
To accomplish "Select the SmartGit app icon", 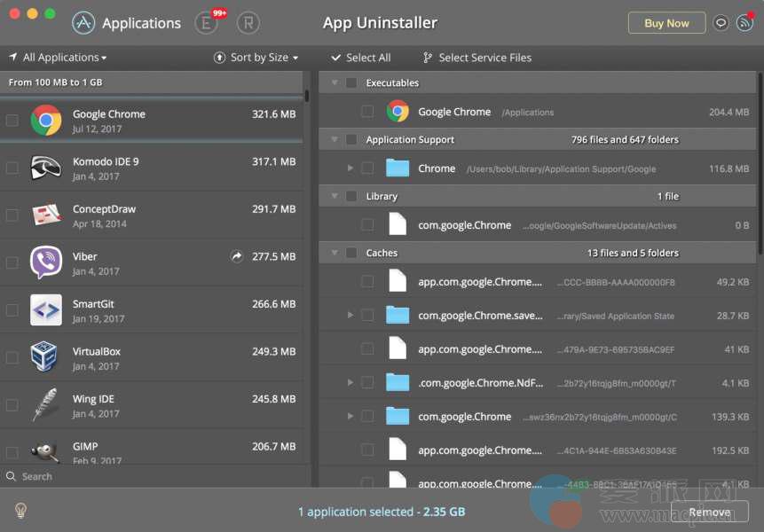I will click(x=45, y=309).
